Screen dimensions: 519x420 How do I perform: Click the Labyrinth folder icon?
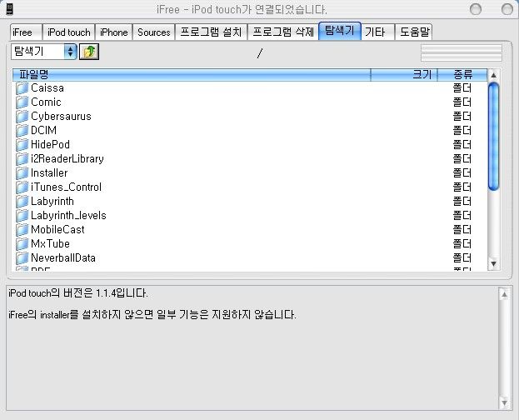point(22,202)
